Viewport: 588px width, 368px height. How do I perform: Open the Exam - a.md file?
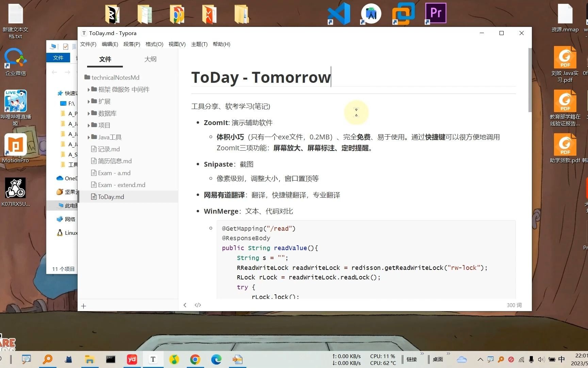tap(111, 173)
